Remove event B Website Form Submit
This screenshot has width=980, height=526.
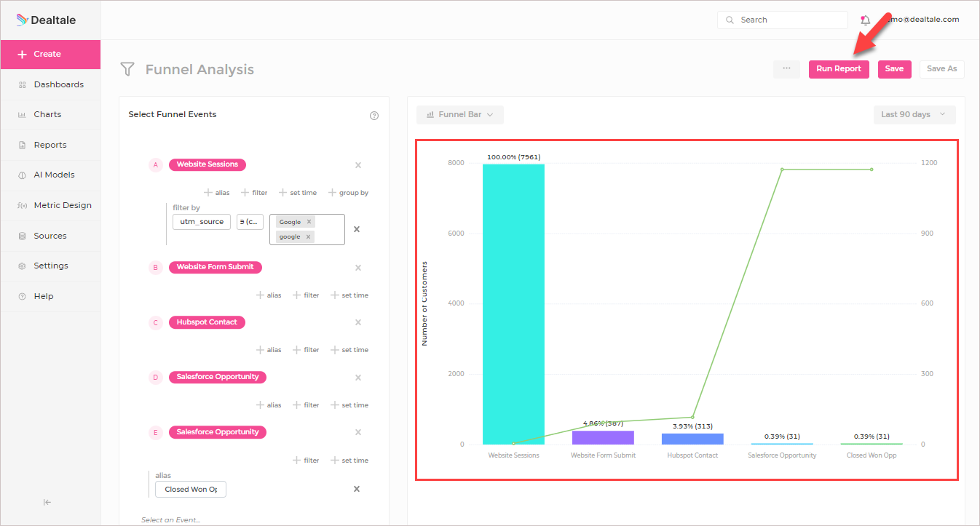358,268
